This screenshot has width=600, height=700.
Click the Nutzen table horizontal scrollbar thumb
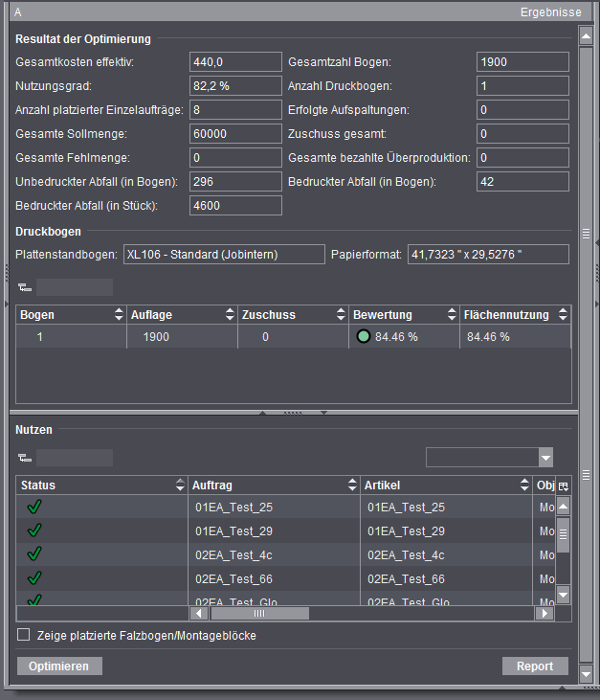coord(259,614)
